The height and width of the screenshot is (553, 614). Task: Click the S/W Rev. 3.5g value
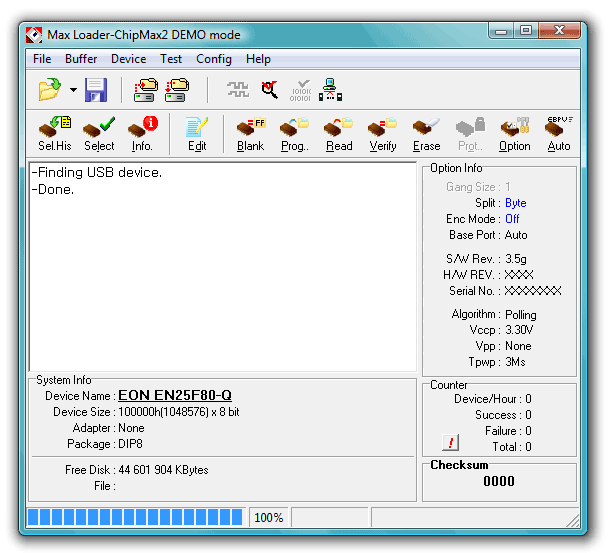[515, 259]
